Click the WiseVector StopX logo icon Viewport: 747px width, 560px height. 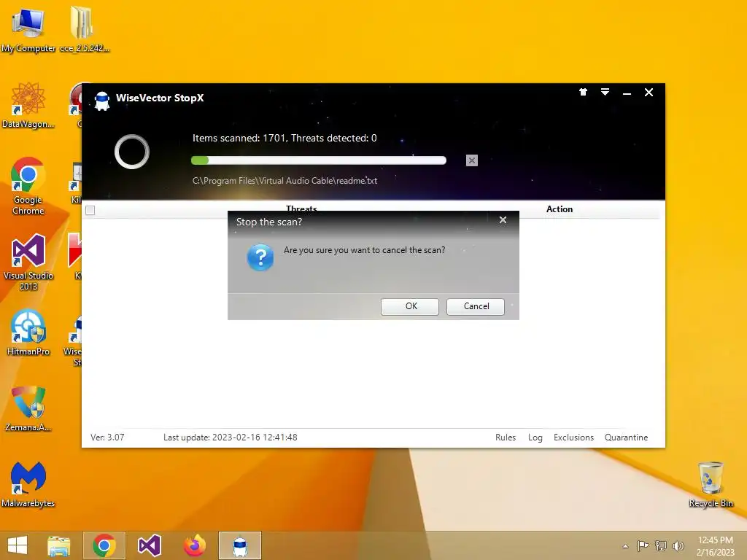[102, 100]
